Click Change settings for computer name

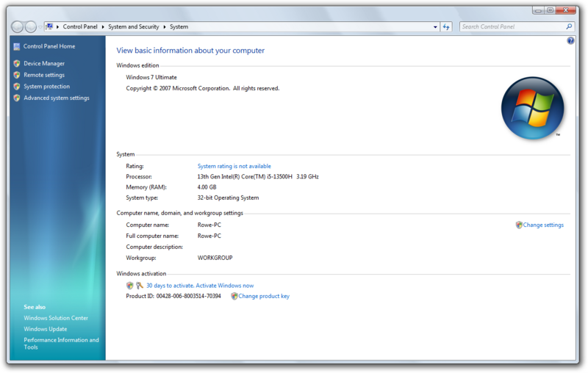pos(543,225)
